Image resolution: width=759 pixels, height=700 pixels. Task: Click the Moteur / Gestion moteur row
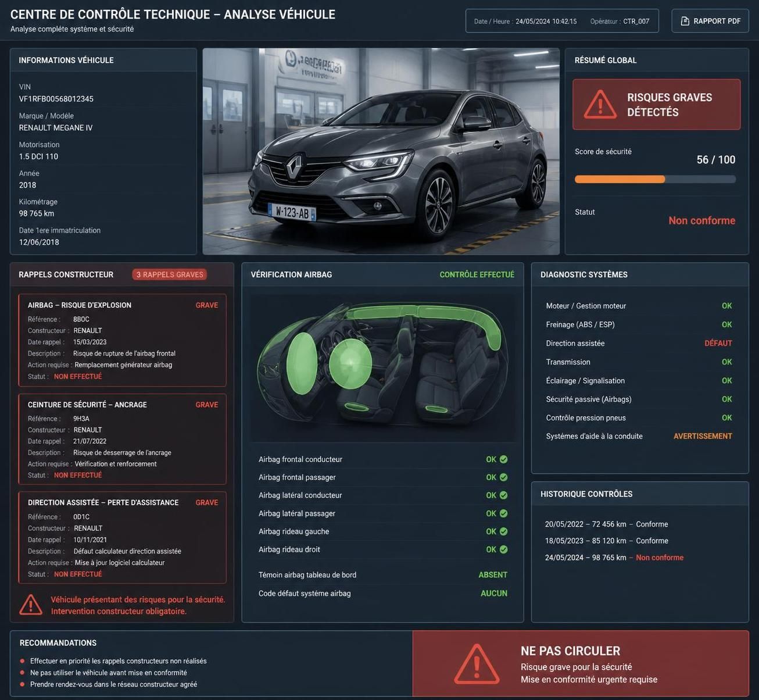(x=639, y=306)
